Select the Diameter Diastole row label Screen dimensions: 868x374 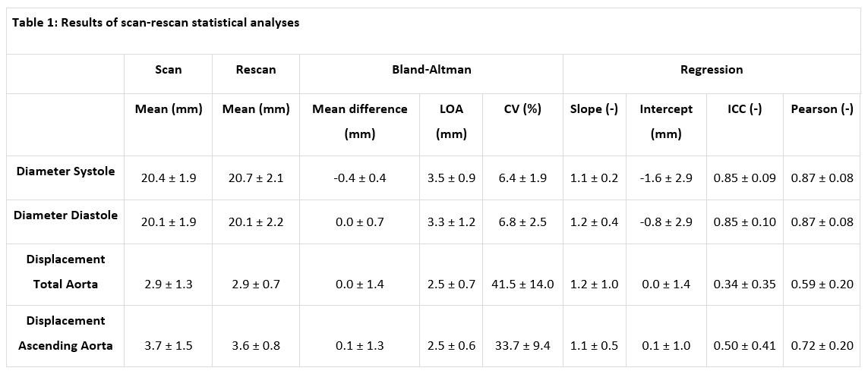click(66, 215)
